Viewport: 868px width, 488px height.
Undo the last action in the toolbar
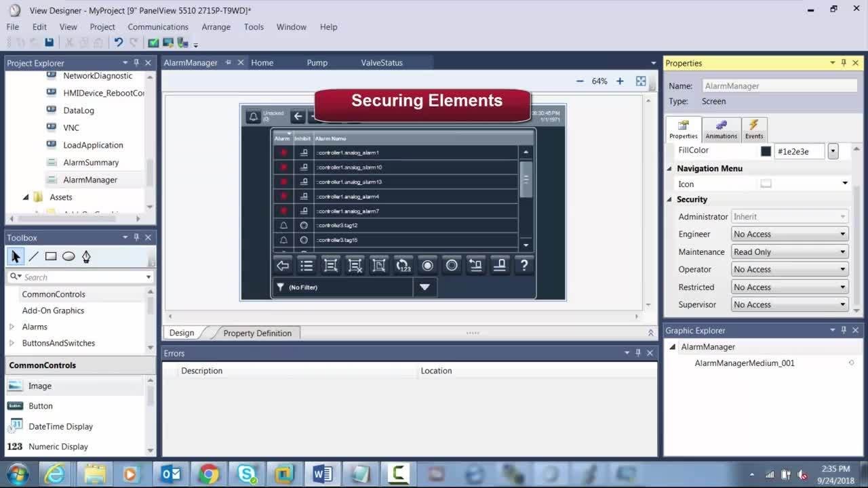(x=119, y=42)
